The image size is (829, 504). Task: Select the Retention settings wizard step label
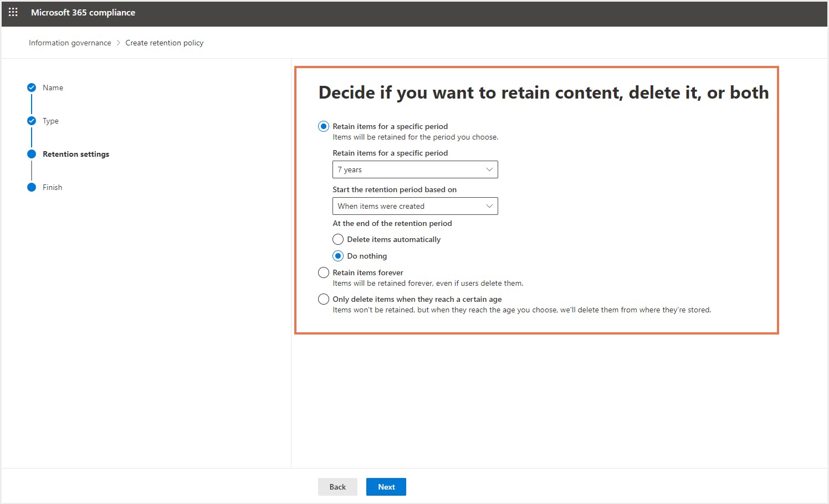pyautogui.click(x=76, y=154)
